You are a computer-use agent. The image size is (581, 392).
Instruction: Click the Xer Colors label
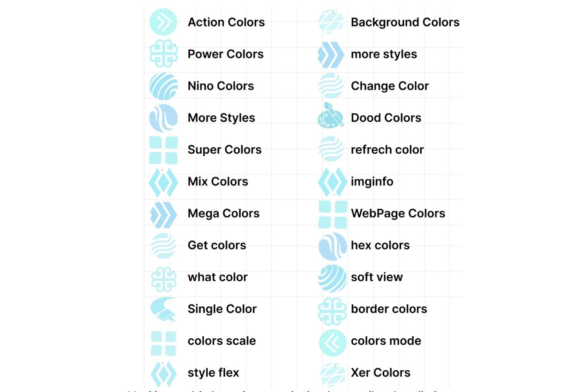tap(380, 373)
